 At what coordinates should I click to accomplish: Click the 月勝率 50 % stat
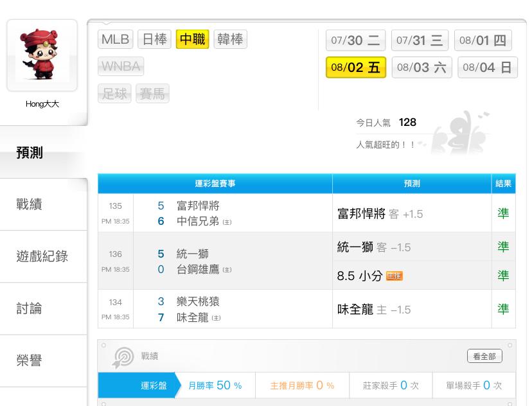tap(215, 385)
